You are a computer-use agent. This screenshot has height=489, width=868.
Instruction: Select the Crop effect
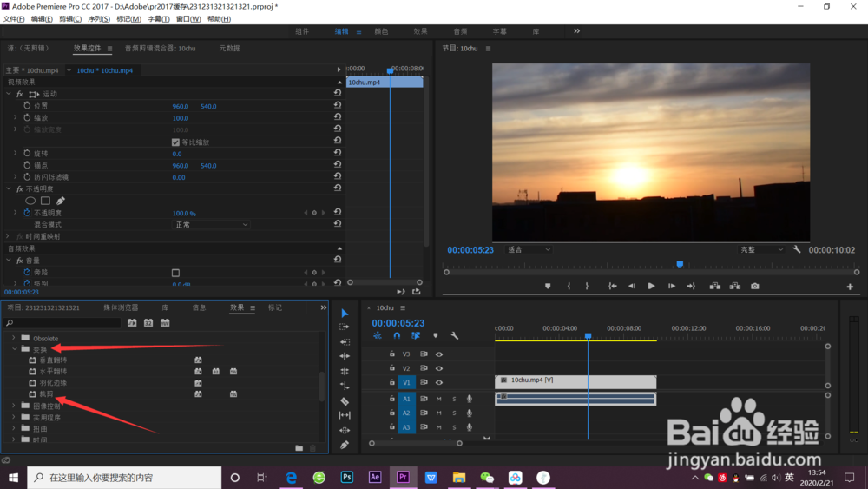[47, 394]
